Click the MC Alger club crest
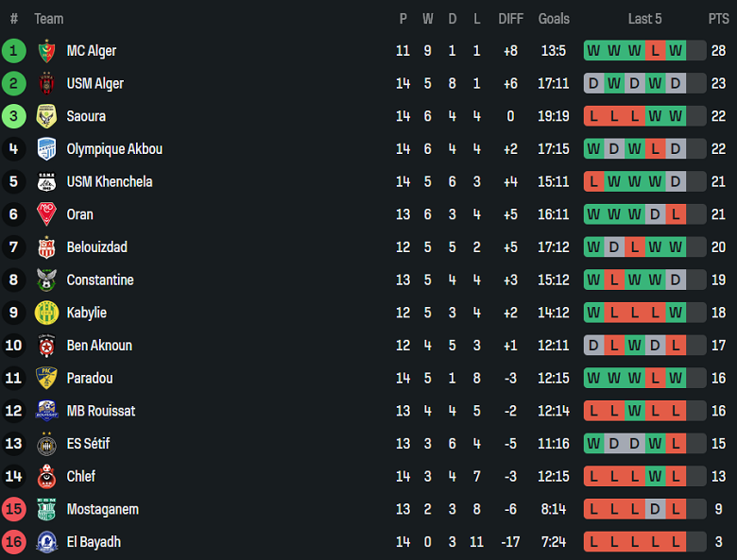Viewport: 737px width, 560px height. [46, 51]
